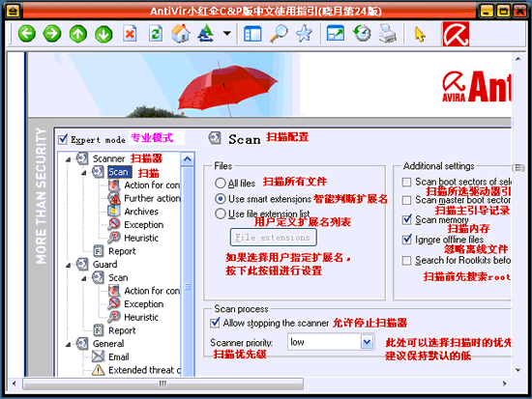Click the favorites star icon
Screen dimensions: 532x399
(x=304, y=34)
